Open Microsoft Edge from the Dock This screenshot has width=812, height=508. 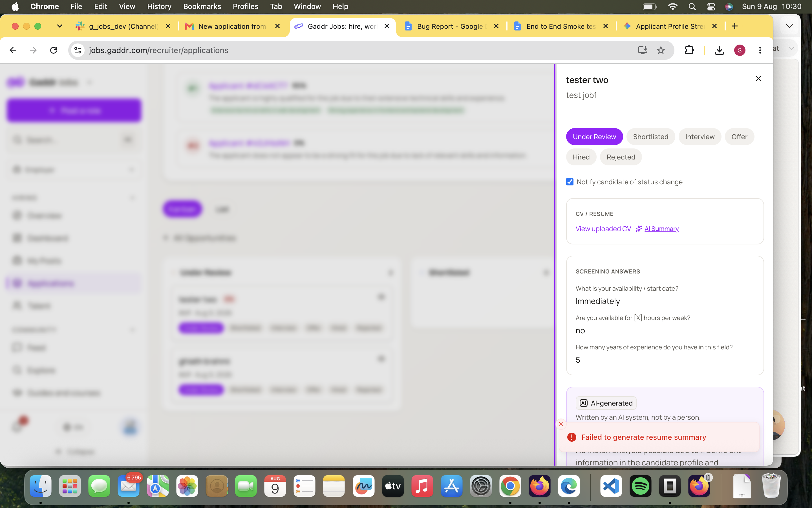click(569, 486)
